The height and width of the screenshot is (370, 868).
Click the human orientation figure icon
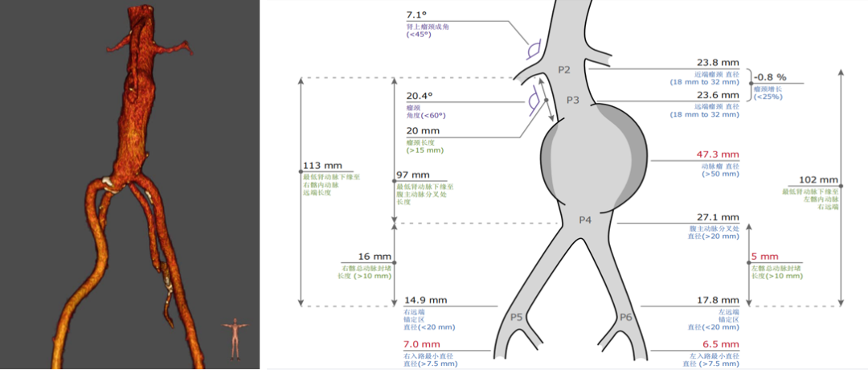(235, 339)
